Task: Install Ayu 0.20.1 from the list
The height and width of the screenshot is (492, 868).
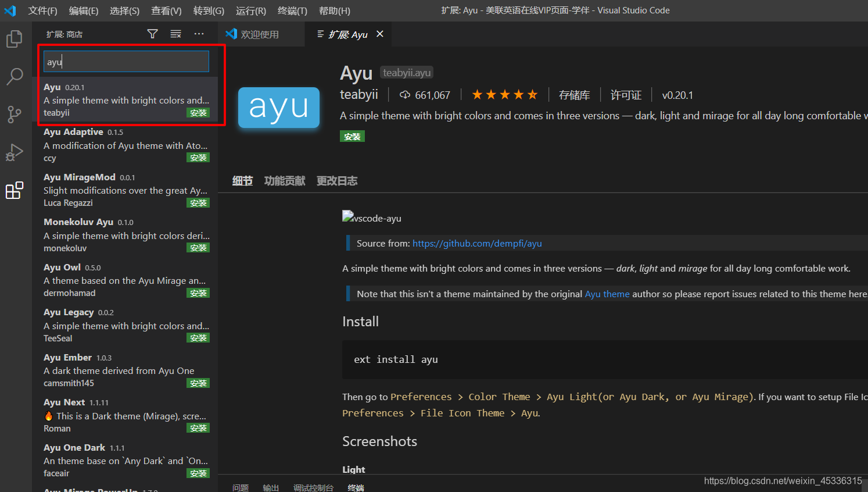Action: [x=198, y=113]
